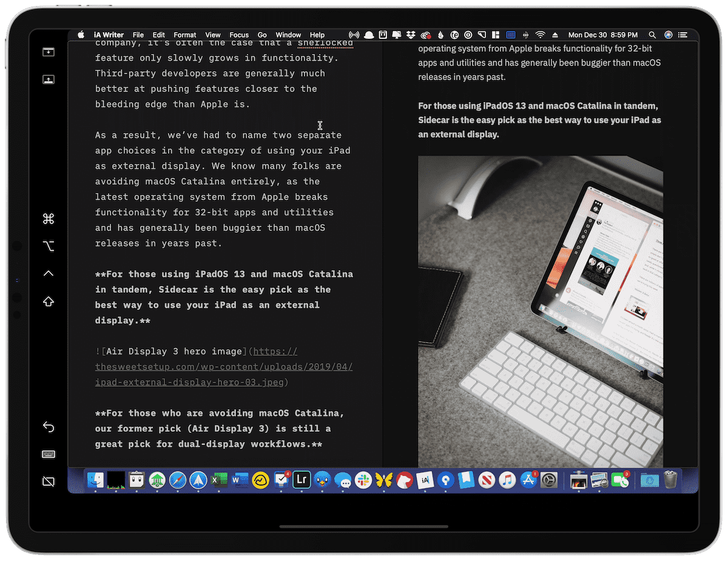Click the Undo arrow in Sidecar sidebar
The width and height of the screenshot is (728, 561).
[x=49, y=427]
